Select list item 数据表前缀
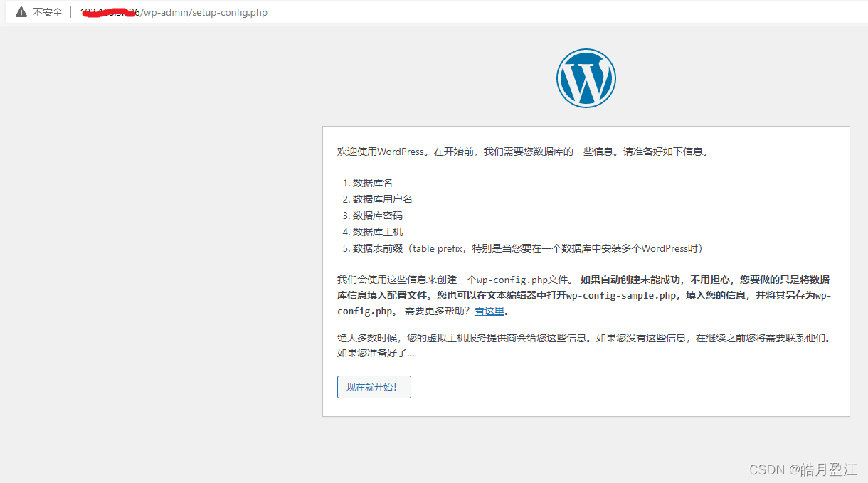This screenshot has height=483, width=868. [527, 248]
